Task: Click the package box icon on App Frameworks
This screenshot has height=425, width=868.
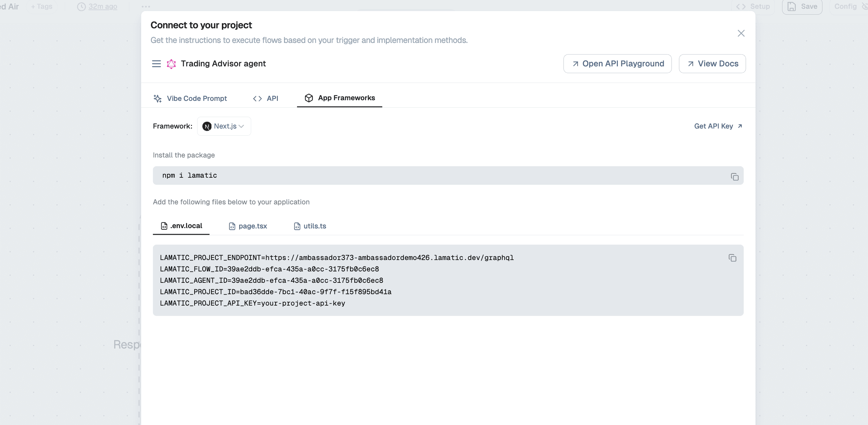Action: coord(309,98)
